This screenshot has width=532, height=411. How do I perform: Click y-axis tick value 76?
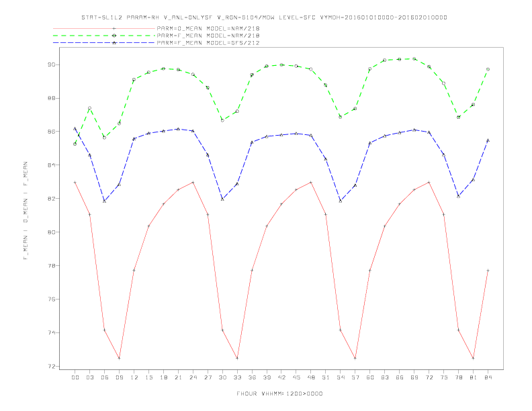point(52,300)
